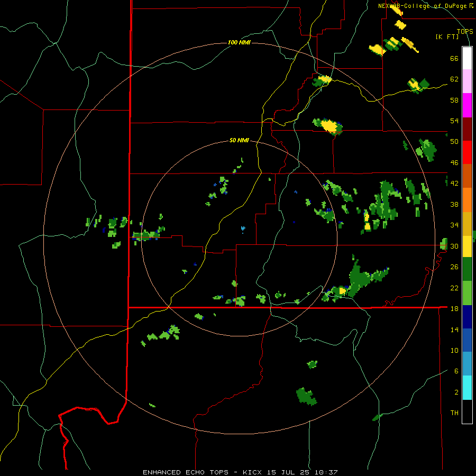Screen dimensions: 476x476
Task: Click the white swatch atop the legend
Action: pos(467,58)
